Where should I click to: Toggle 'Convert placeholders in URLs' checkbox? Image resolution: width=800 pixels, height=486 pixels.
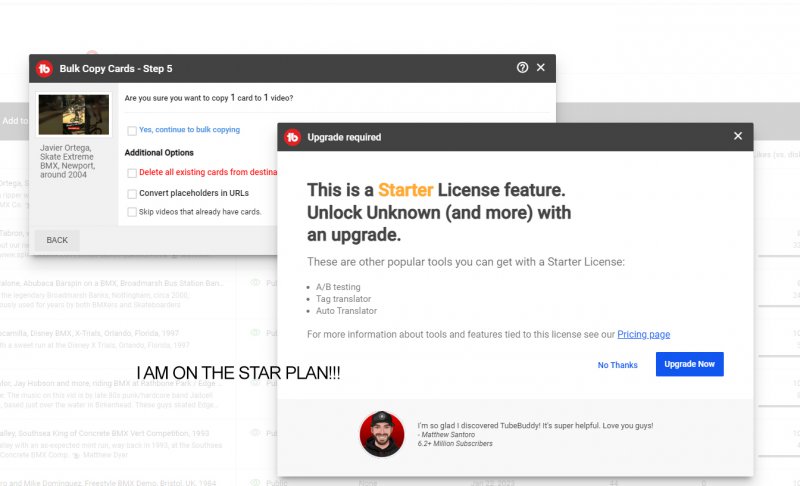[132, 193]
